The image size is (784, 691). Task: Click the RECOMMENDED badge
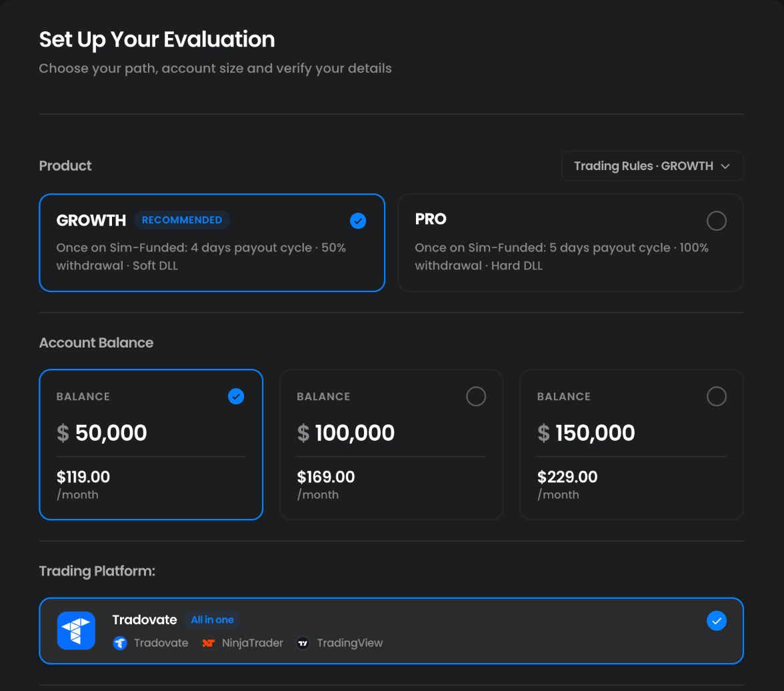(x=182, y=220)
